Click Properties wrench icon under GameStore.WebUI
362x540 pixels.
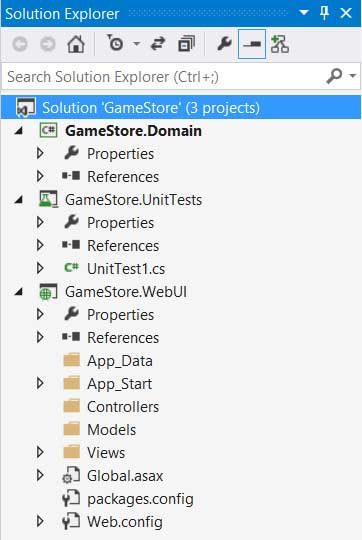pyautogui.click(x=71, y=314)
